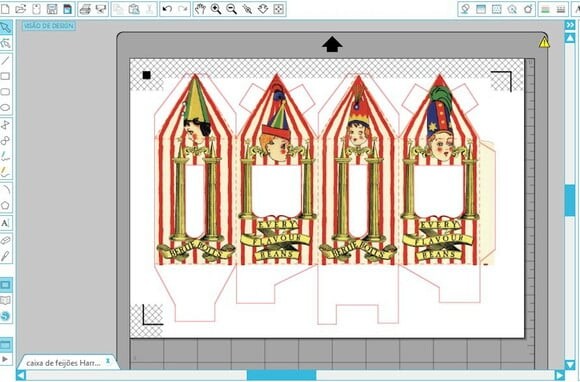The width and height of the screenshot is (580, 382).
Task: Select the Ellipse tool
Action: point(5,108)
